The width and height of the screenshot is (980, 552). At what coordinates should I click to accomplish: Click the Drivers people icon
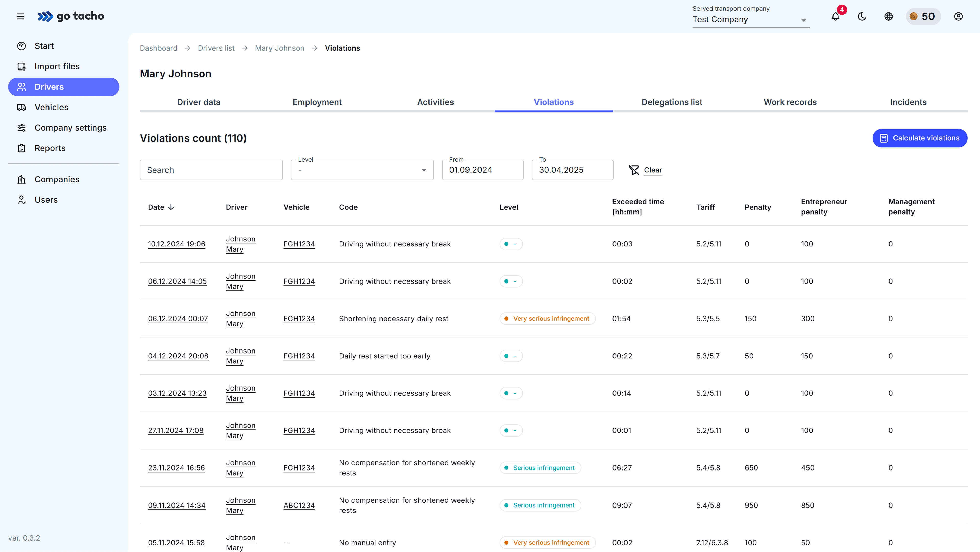pyautogui.click(x=22, y=87)
